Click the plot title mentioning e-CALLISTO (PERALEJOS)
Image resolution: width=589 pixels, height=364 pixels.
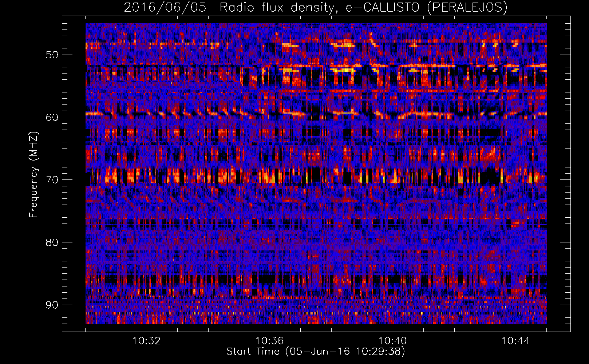click(316, 7)
